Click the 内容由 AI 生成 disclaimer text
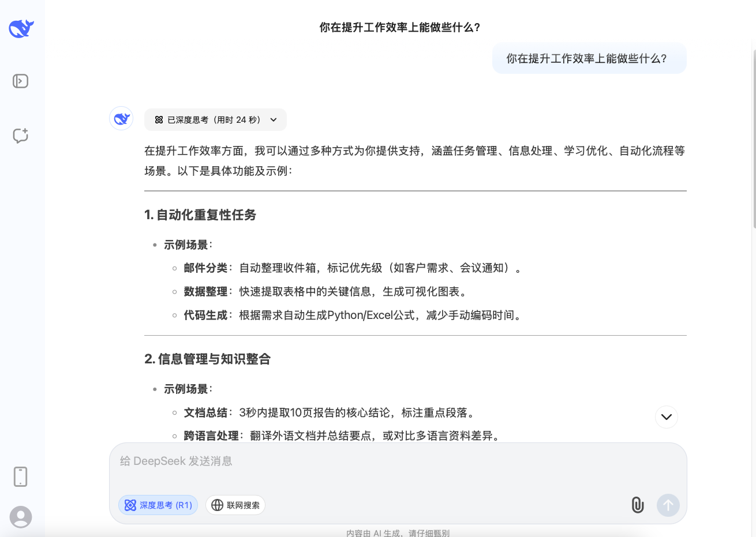Viewport: 756px width, 537px height. [398, 533]
